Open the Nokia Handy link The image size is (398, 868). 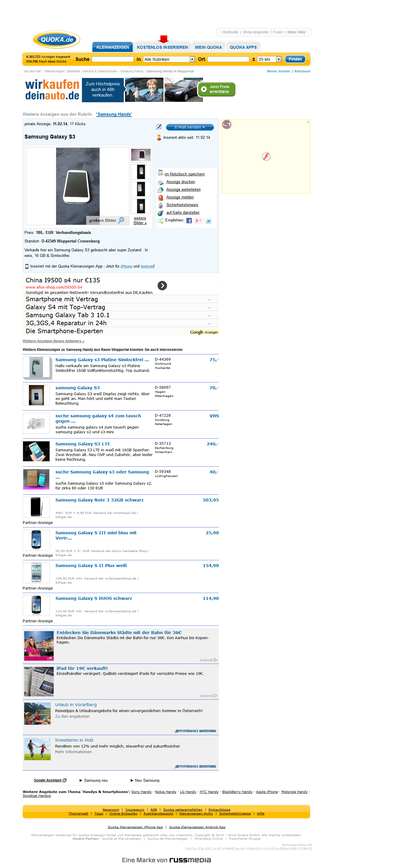166,792
